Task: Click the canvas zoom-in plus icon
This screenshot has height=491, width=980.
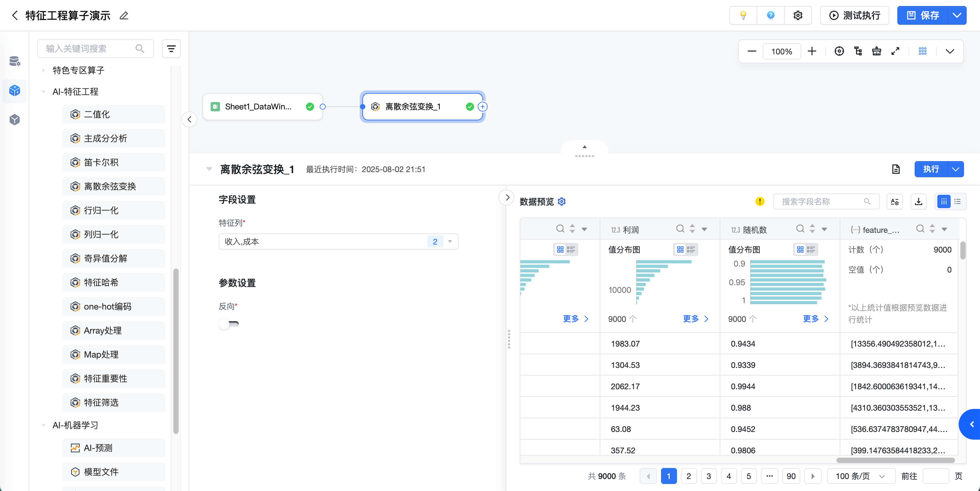Action: 811,51
